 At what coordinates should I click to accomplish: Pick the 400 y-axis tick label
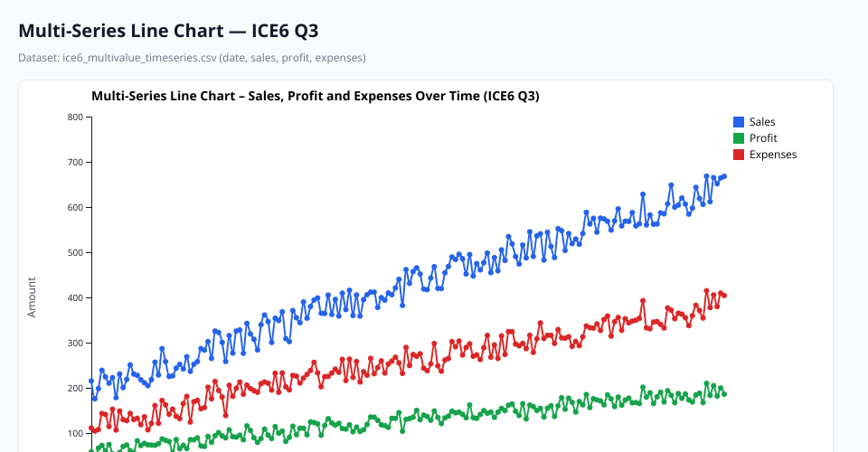click(75, 298)
